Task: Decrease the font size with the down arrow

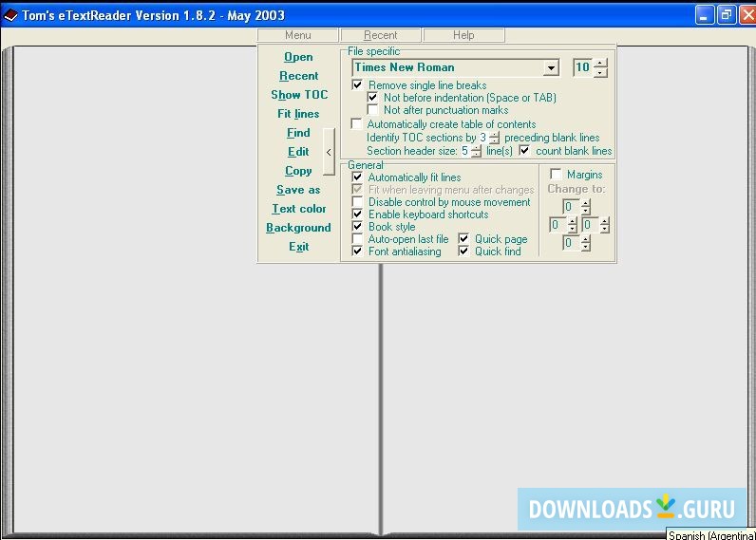Action: pyautogui.click(x=600, y=72)
